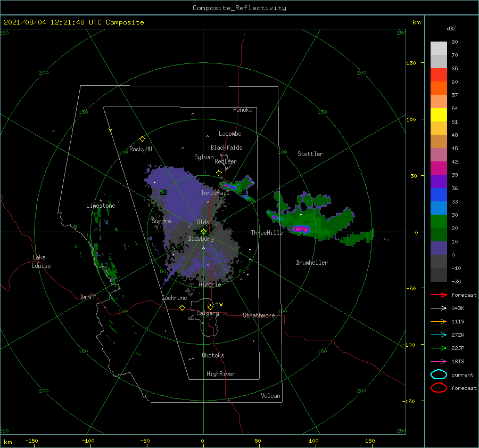Click the Drumheller label

[x=312, y=263]
